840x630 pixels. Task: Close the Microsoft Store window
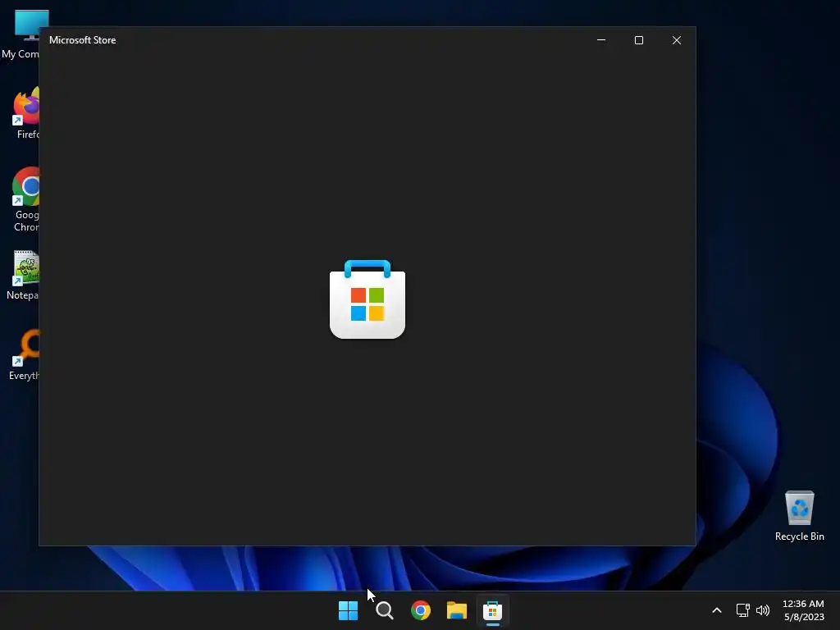pyautogui.click(x=677, y=40)
